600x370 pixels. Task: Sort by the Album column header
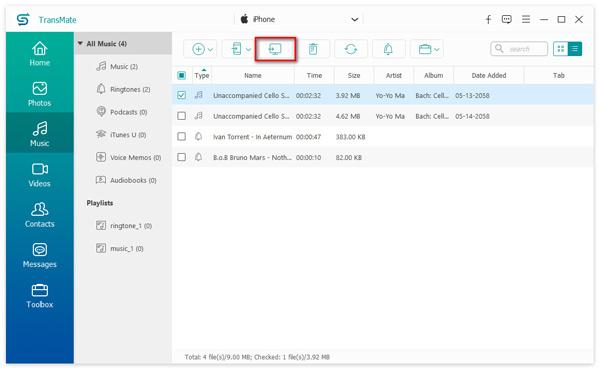tap(434, 75)
